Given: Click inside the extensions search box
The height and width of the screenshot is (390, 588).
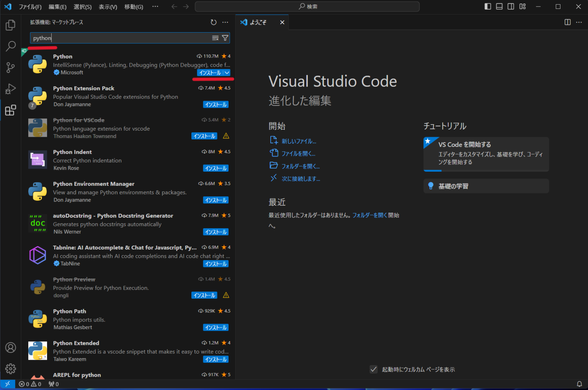Looking at the screenshot, I should (115, 38).
